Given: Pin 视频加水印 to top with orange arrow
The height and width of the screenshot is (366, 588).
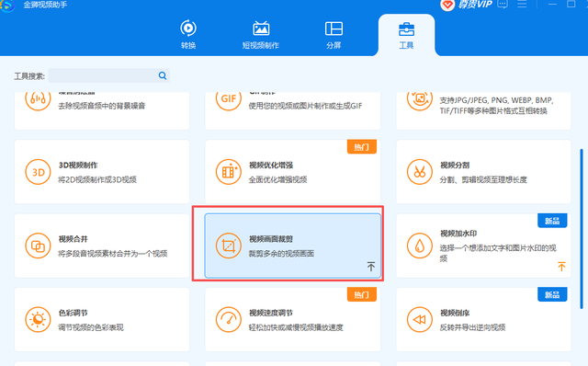Looking at the screenshot, I should [561, 266].
